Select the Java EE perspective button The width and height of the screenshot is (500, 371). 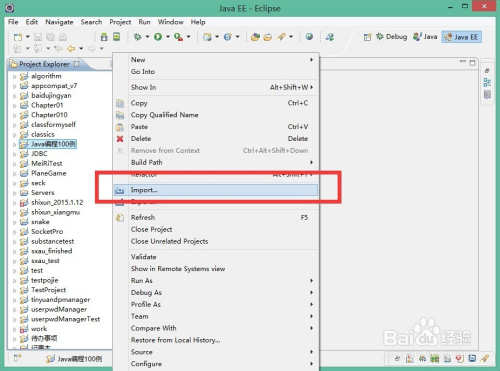click(x=461, y=37)
